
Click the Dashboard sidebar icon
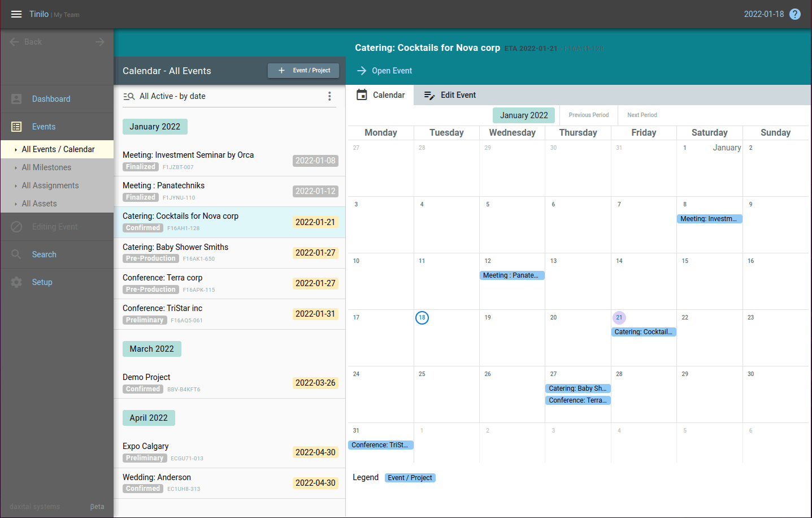click(x=16, y=99)
